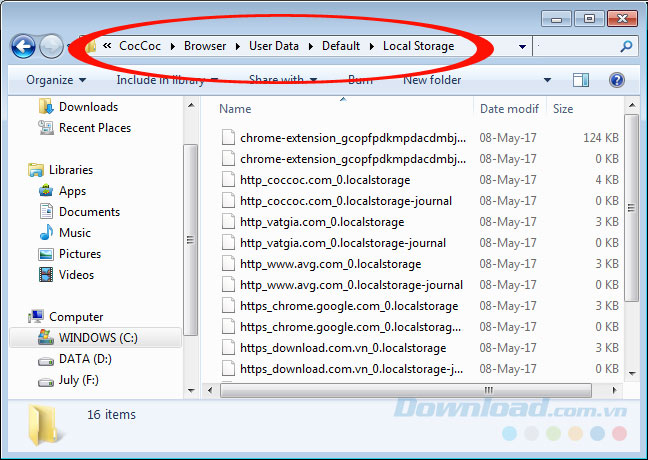Select http_www.avg.com_0.localstorage-journal file name
648x460 pixels.
coord(351,285)
